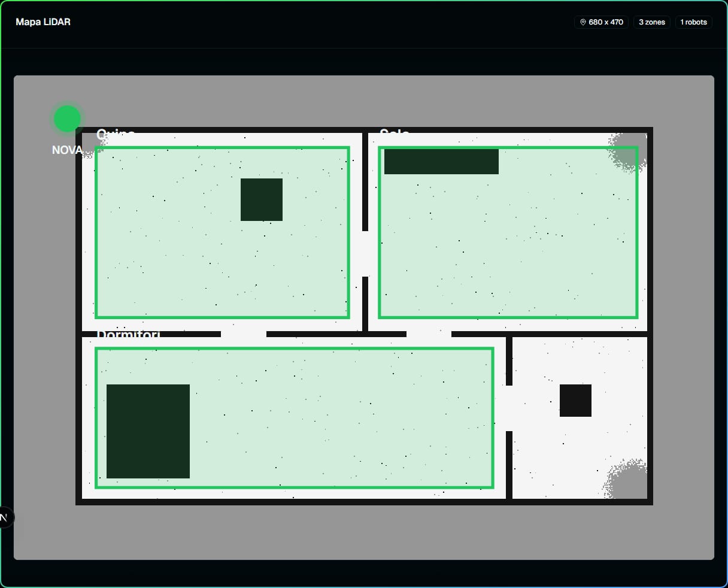The width and height of the screenshot is (728, 588).
Task: Click the Dormitori zone label text
Action: pos(128,334)
